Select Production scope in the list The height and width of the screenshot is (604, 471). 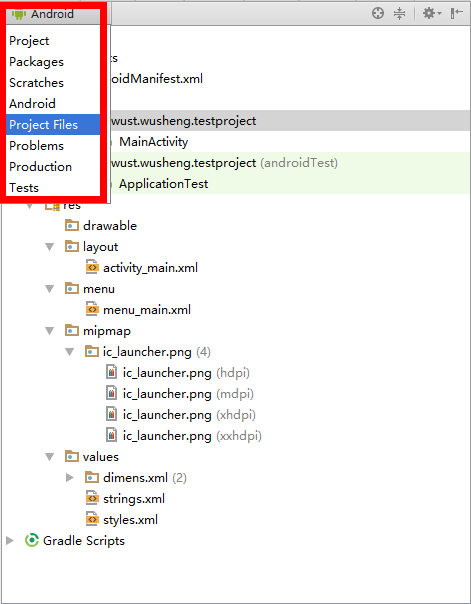[40, 167]
